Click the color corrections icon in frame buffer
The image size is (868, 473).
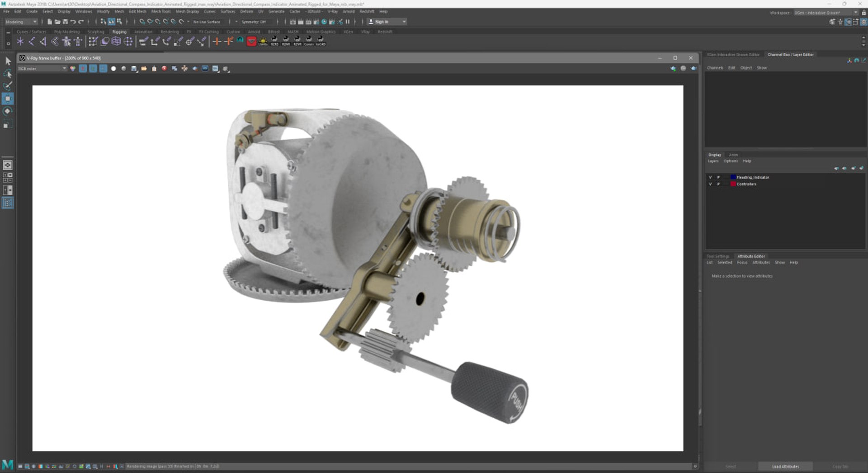pos(72,69)
